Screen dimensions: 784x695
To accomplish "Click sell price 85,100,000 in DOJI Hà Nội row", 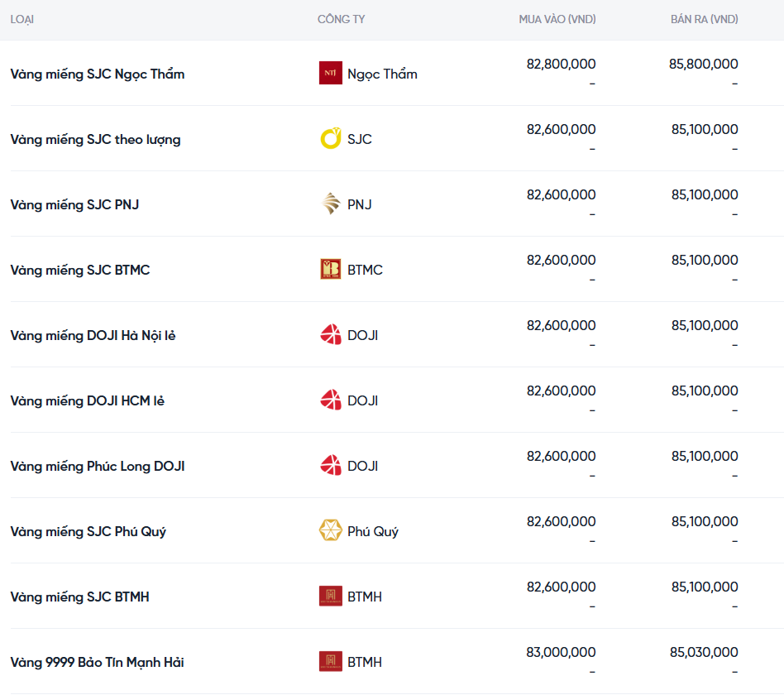I will click(705, 326).
